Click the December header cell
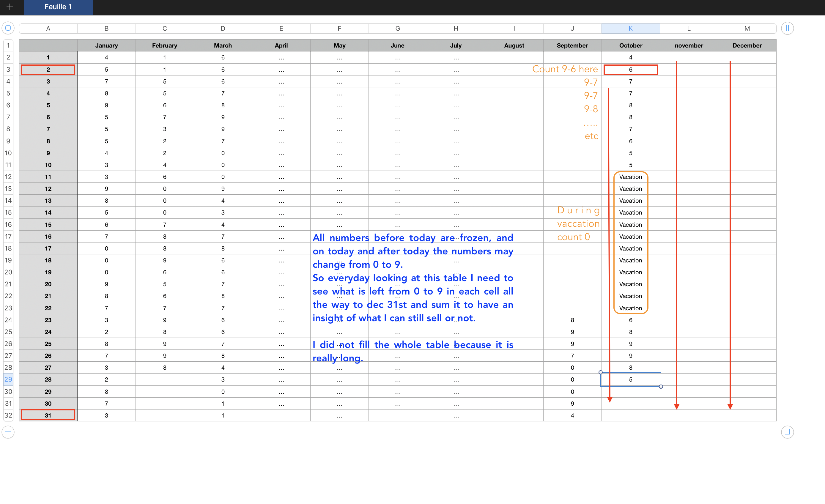The image size is (825, 504). click(x=747, y=45)
